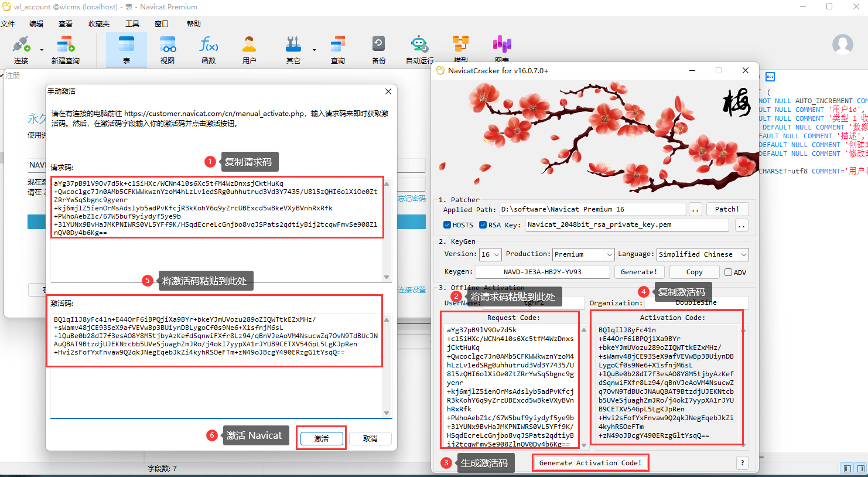Viewport: 868px width, 477px height.
Task: Click the 请求码 scrollbar in 手动激活 dialog
Action: click(387, 230)
